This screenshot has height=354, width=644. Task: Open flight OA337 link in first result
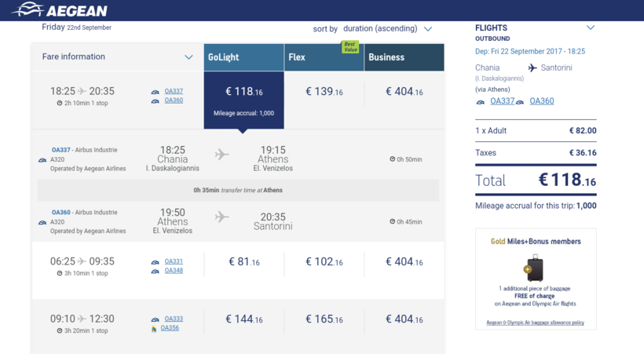(x=174, y=92)
